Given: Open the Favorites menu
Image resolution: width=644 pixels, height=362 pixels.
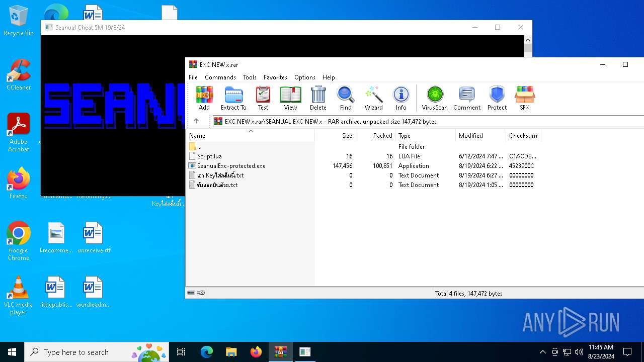Looking at the screenshot, I should coord(275,77).
